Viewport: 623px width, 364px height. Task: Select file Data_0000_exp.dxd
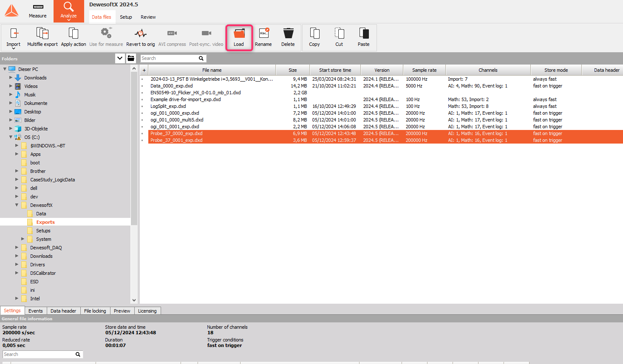coord(172,86)
